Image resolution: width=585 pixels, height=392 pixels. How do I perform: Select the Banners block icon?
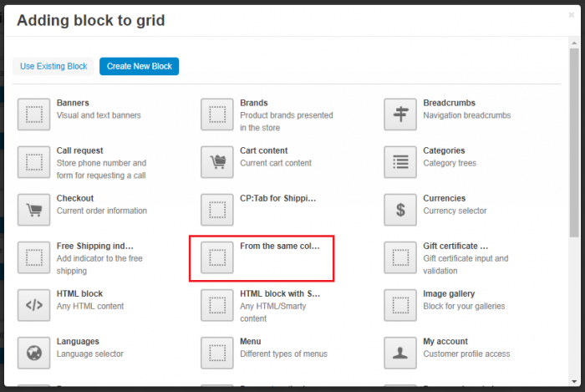coord(34,115)
